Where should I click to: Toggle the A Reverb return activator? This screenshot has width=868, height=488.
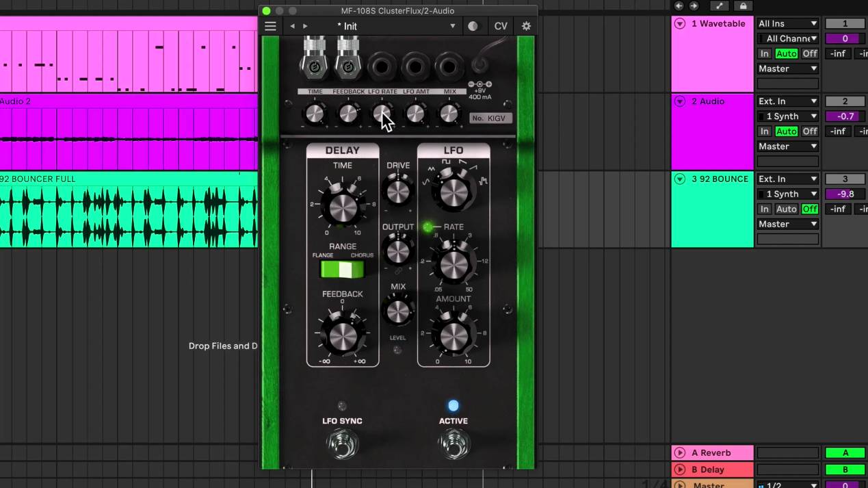[845, 452]
